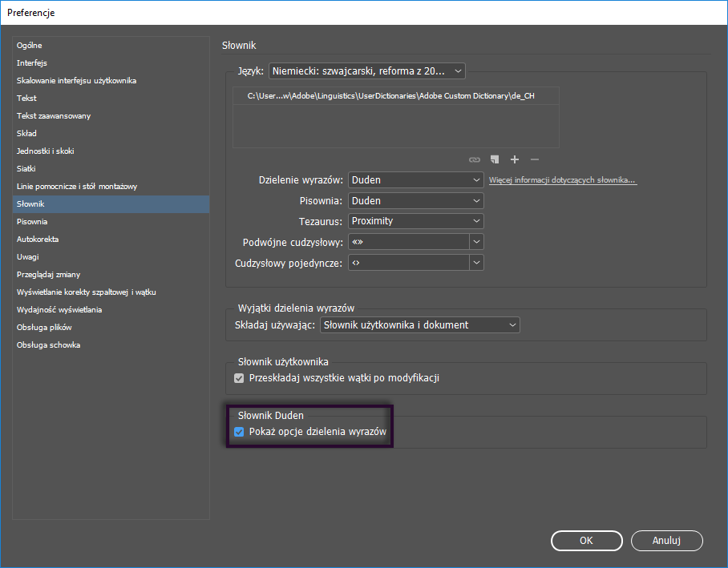Remove user dictionary with minus icon
The image size is (728, 568).
point(535,159)
